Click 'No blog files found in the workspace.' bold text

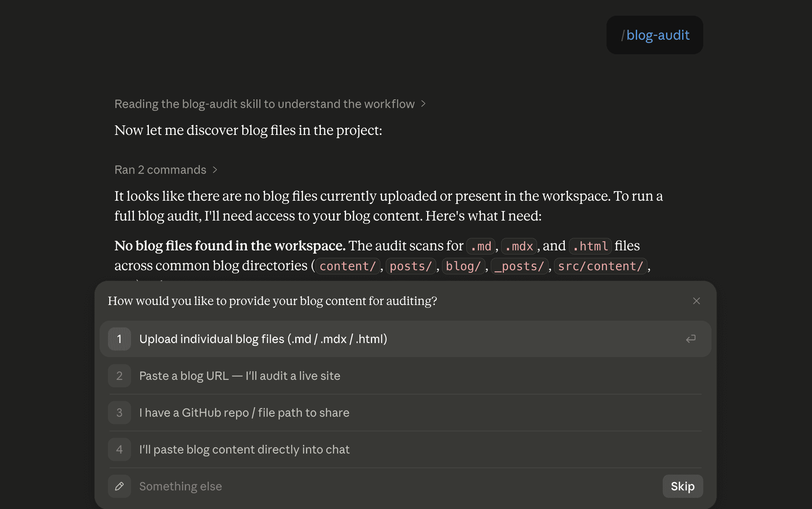point(230,246)
